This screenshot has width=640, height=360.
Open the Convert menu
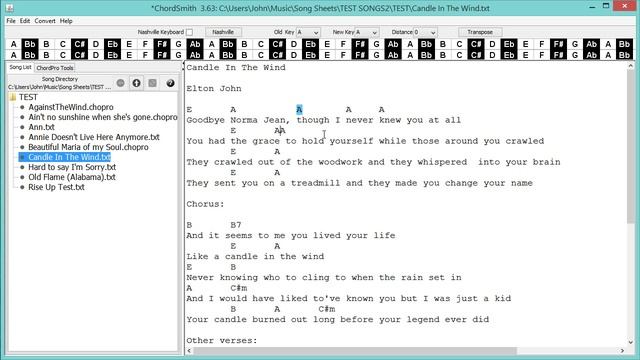[x=45, y=21]
